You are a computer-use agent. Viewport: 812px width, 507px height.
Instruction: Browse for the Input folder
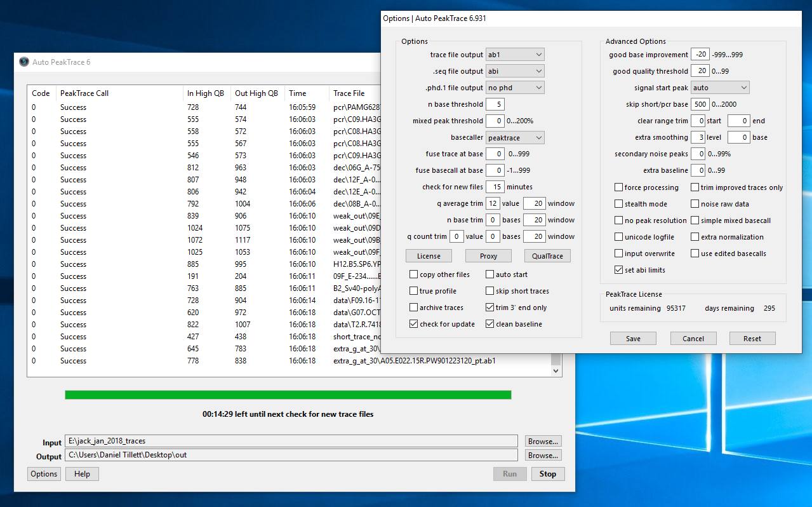543,441
